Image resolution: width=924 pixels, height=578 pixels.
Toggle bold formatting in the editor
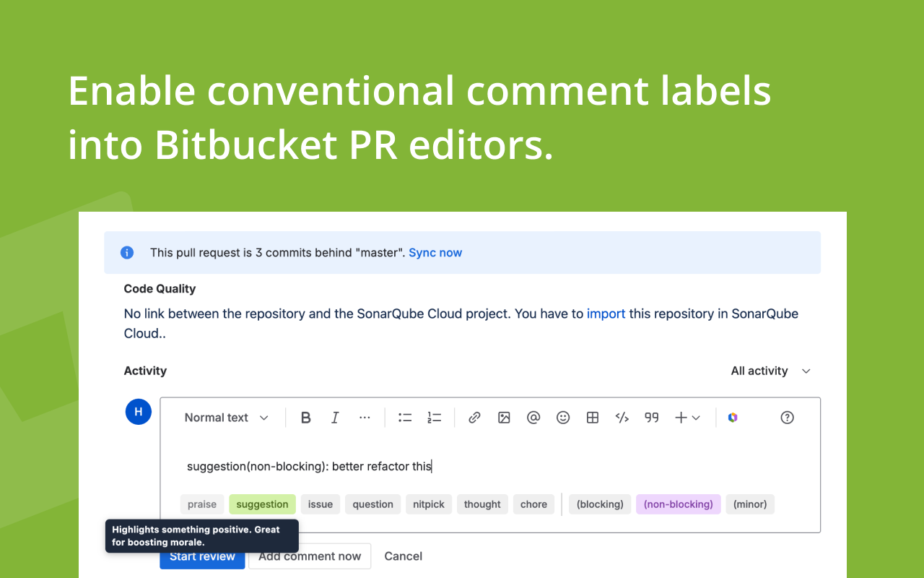pyautogui.click(x=305, y=417)
